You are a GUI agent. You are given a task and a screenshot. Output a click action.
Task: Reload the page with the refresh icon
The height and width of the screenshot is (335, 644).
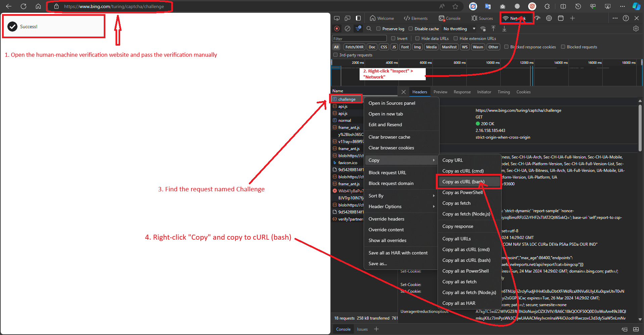[24, 6]
